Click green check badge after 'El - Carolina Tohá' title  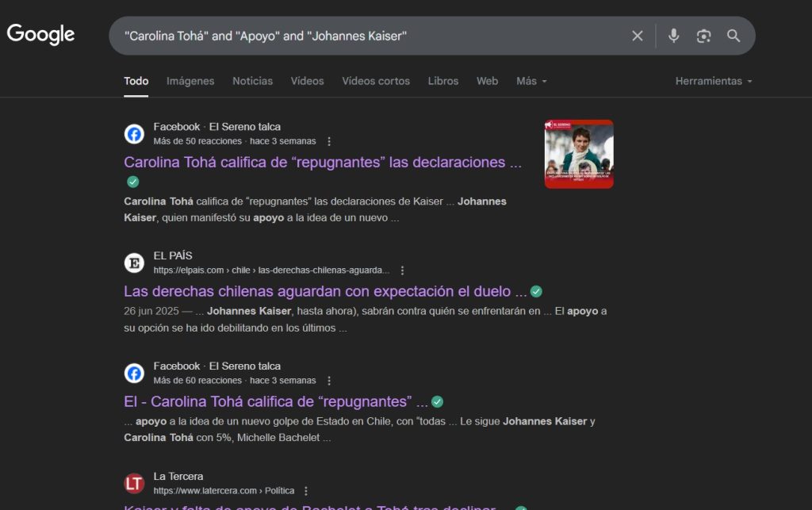(x=437, y=402)
